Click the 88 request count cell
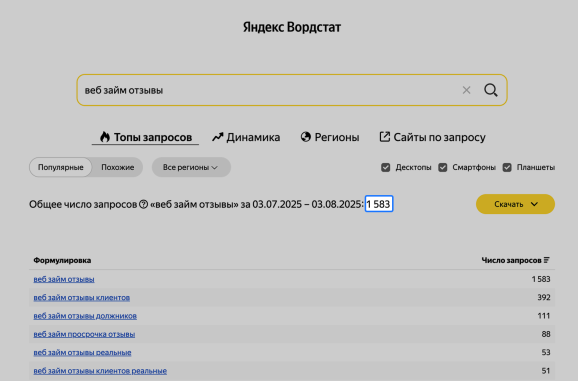 click(546, 334)
